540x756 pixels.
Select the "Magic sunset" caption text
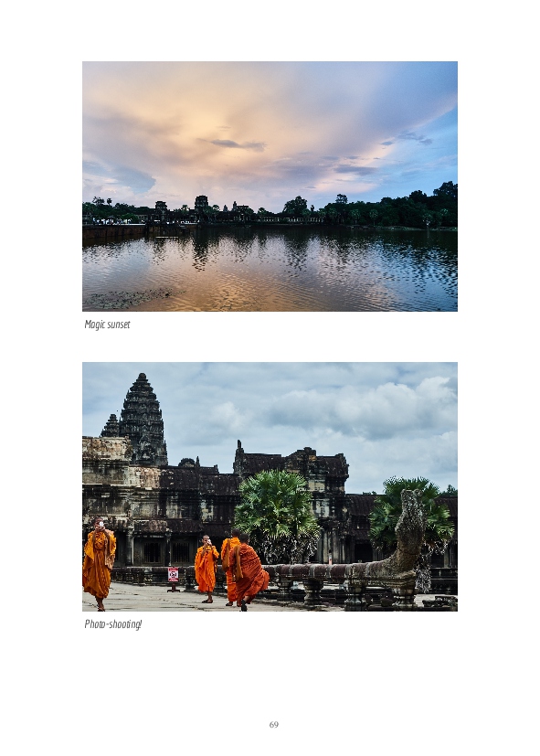pos(107,325)
